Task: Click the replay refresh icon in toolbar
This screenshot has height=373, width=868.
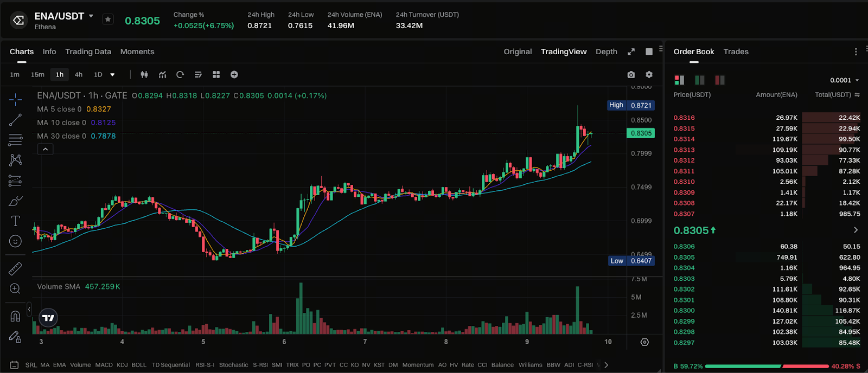Action: (180, 75)
